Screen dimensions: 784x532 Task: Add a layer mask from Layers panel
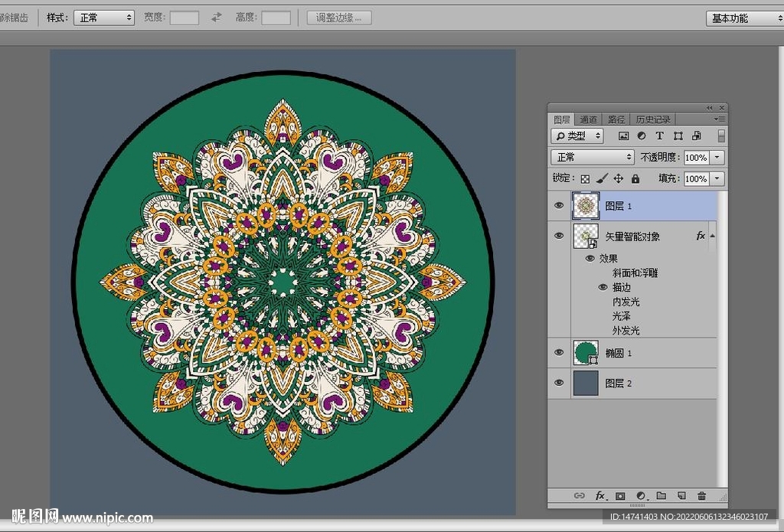620,495
